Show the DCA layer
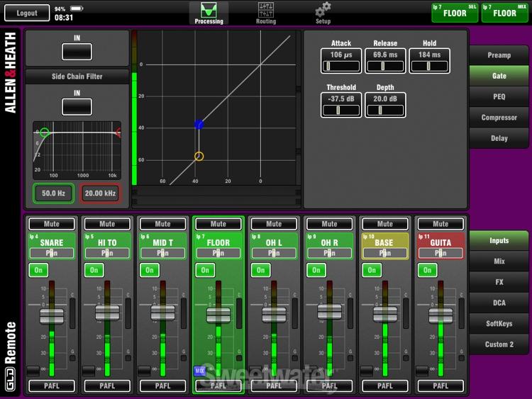The image size is (532, 399). click(499, 303)
